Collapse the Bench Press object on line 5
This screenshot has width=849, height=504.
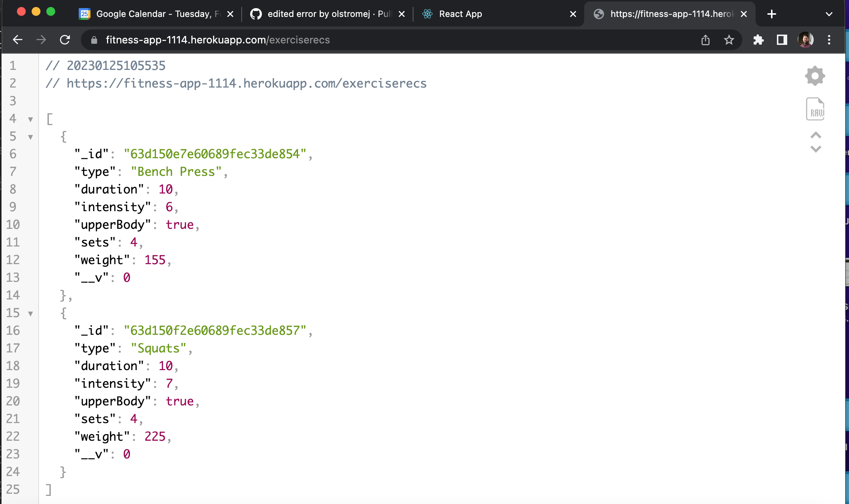[x=31, y=137]
